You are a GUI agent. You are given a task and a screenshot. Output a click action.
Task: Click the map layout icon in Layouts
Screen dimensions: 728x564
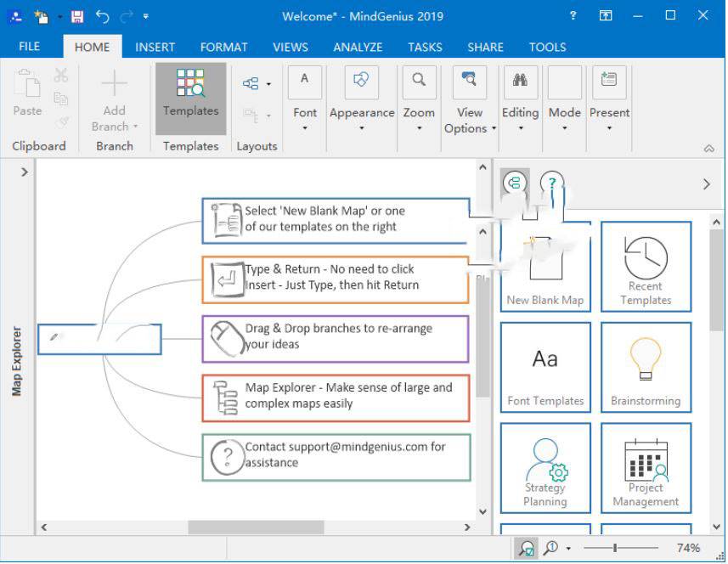point(251,84)
